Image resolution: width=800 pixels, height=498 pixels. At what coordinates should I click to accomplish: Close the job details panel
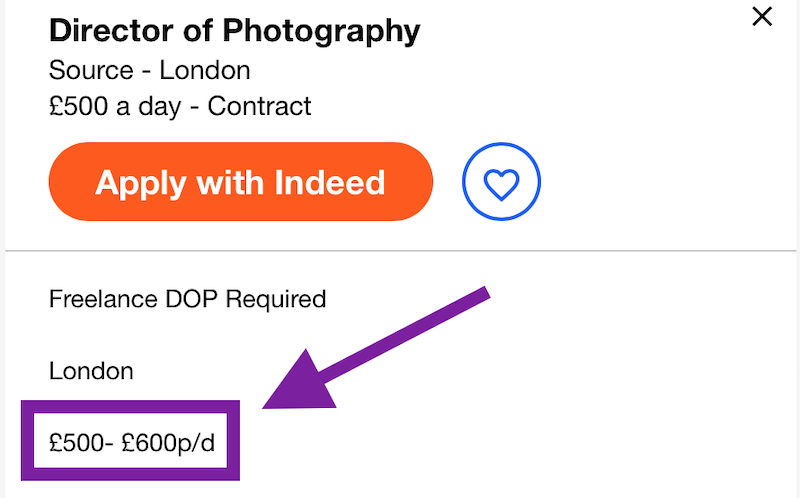click(762, 16)
